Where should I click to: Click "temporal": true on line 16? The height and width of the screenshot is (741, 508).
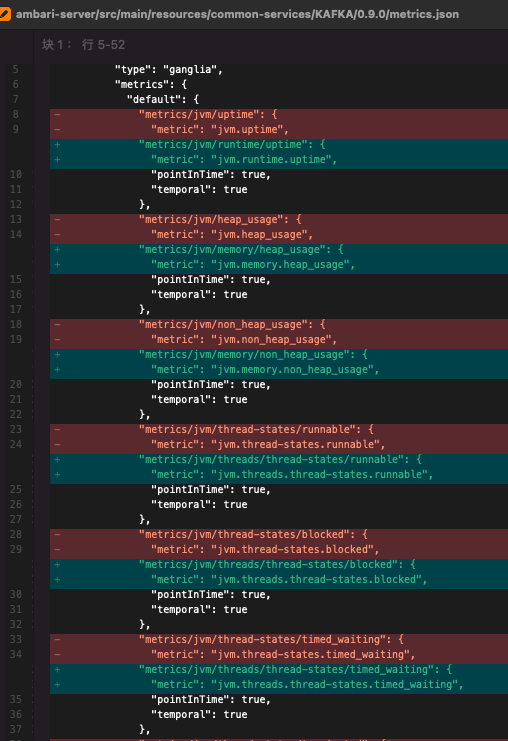coord(199,295)
